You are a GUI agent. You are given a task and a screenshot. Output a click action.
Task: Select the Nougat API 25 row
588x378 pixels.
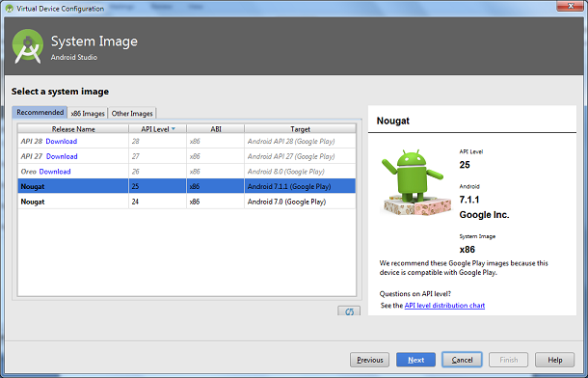pos(187,186)
